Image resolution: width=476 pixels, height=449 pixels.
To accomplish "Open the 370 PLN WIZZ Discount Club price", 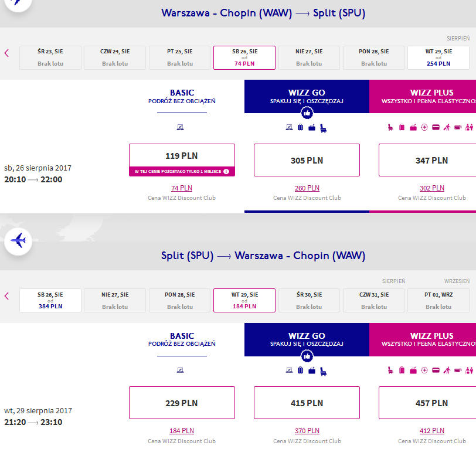I will pos(307,431).
